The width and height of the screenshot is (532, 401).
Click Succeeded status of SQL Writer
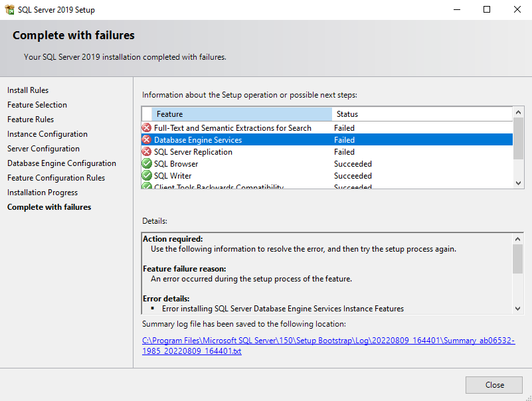pyautogui.click(x=353, y=175)
